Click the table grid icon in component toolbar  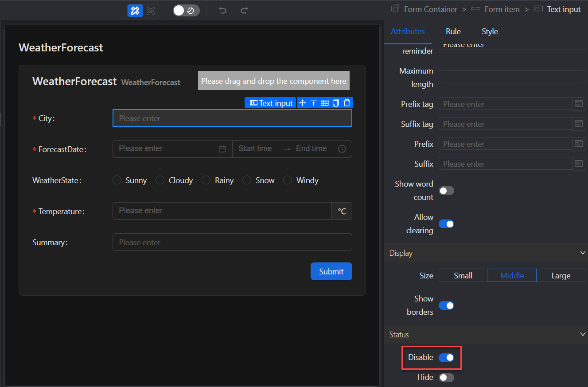click(x=324, y=103)
